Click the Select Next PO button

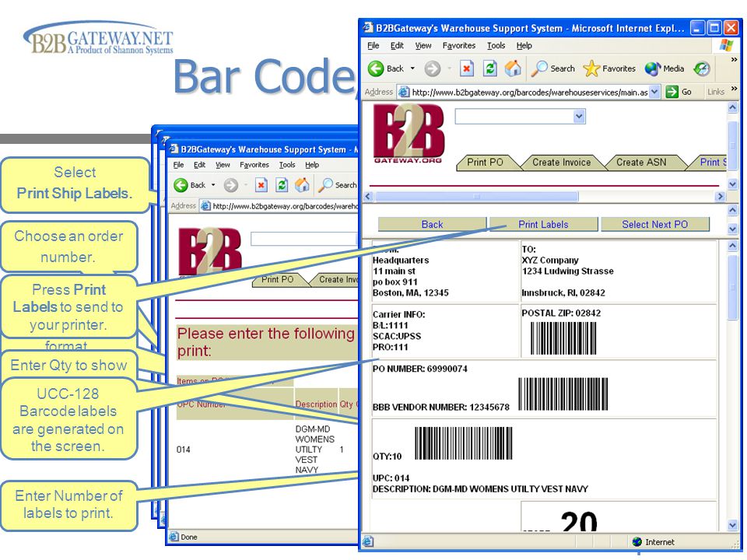pyautogui.click(x=655, y=224)
